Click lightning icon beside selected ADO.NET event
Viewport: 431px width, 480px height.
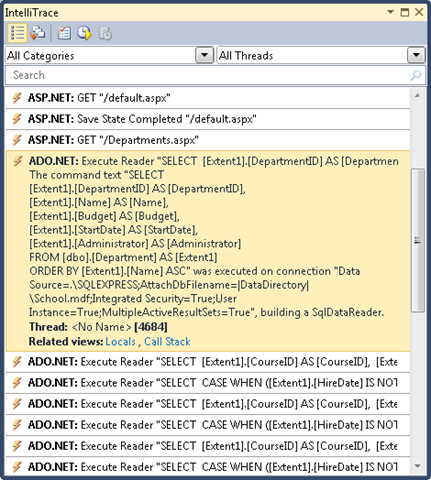[17, 161]
